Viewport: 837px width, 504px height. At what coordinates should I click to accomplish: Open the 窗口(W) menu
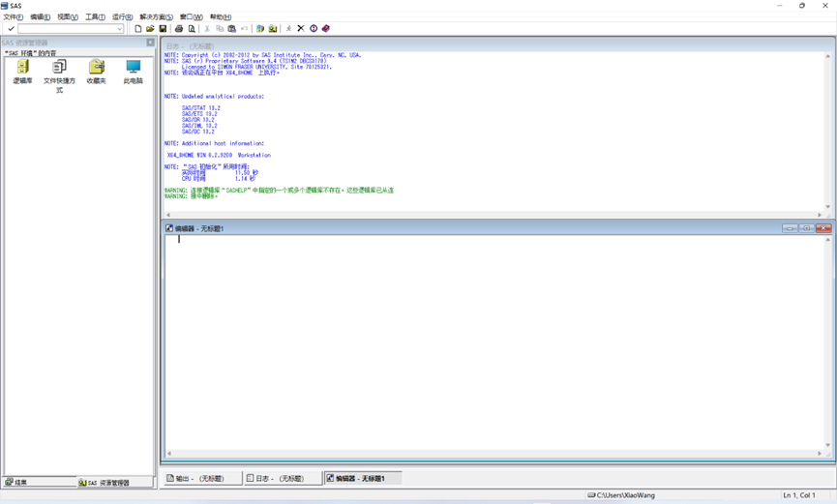coord(191,17)
